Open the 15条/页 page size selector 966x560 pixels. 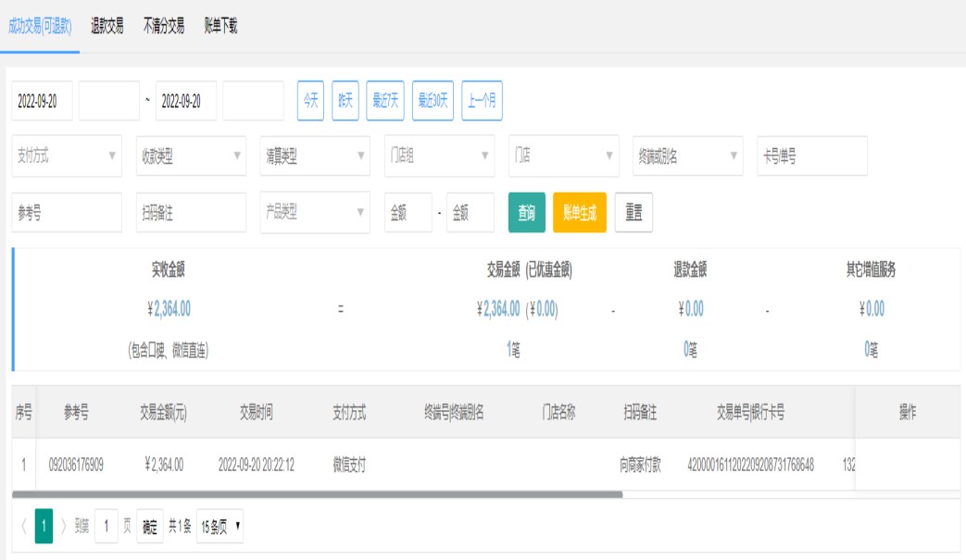pyautogui.click(x=220, y=527)
